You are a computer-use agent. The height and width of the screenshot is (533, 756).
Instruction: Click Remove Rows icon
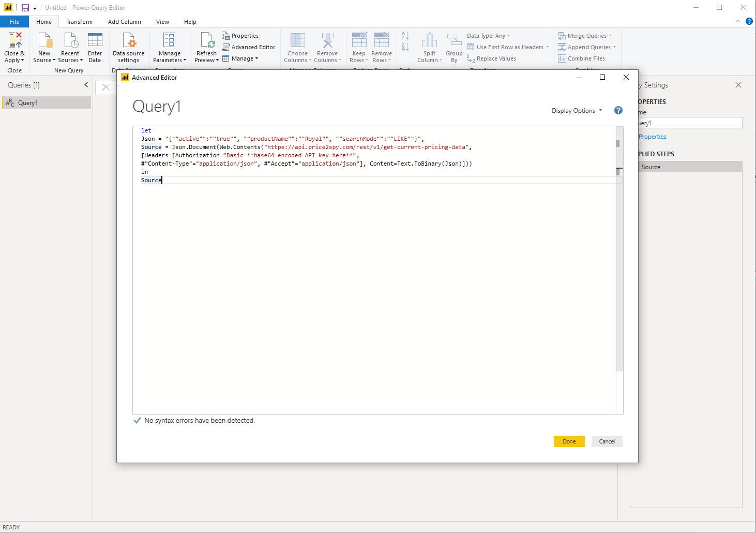(x=382, y=40)
